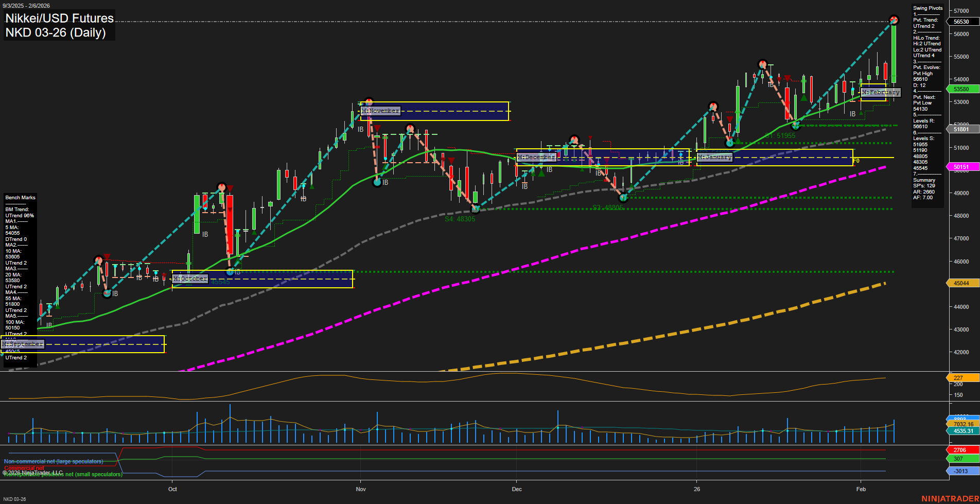Collapse the Swing Pivots panel

point(927,8)
